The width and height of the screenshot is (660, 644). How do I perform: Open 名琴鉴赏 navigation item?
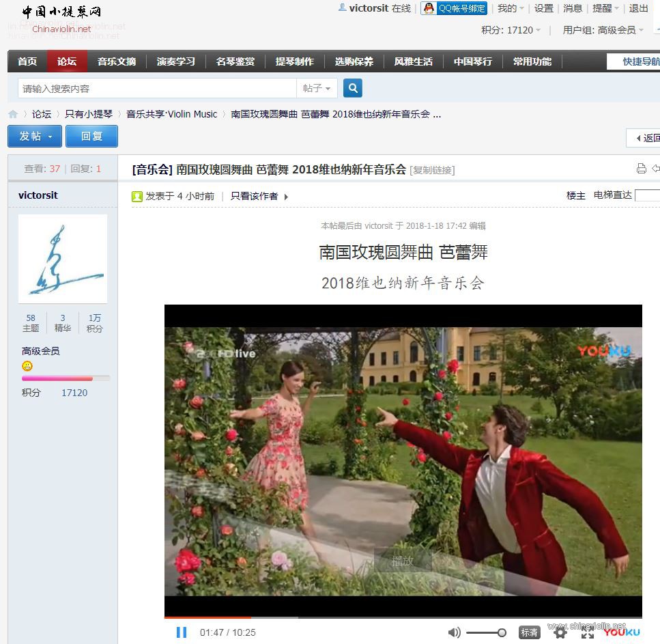click(x=235, y=61)
